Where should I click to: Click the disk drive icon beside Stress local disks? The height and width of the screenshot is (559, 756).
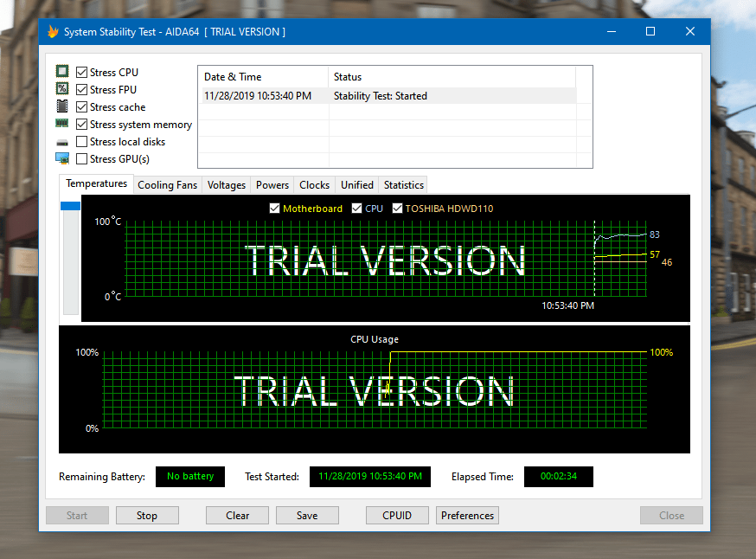62,142
